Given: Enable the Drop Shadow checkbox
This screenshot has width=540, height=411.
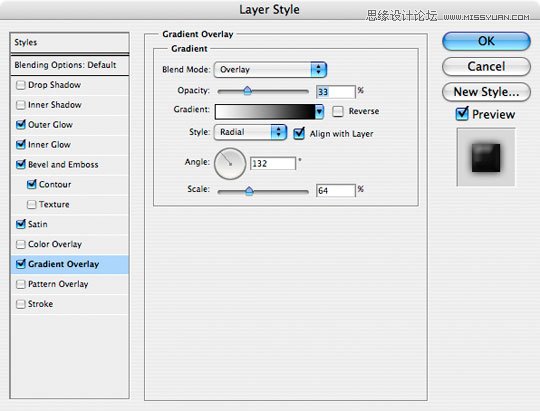Looking at the screenshot, I should 21,85.
